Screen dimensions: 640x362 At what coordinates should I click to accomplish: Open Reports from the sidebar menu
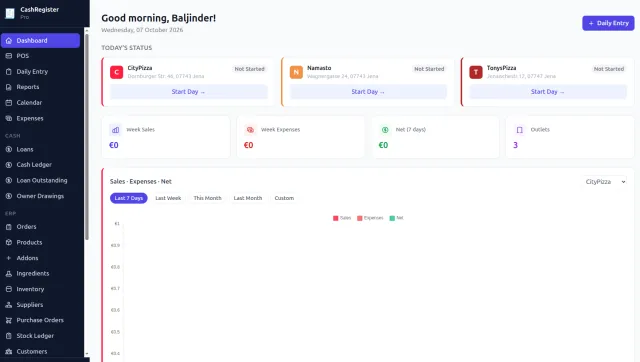point(40,87)
